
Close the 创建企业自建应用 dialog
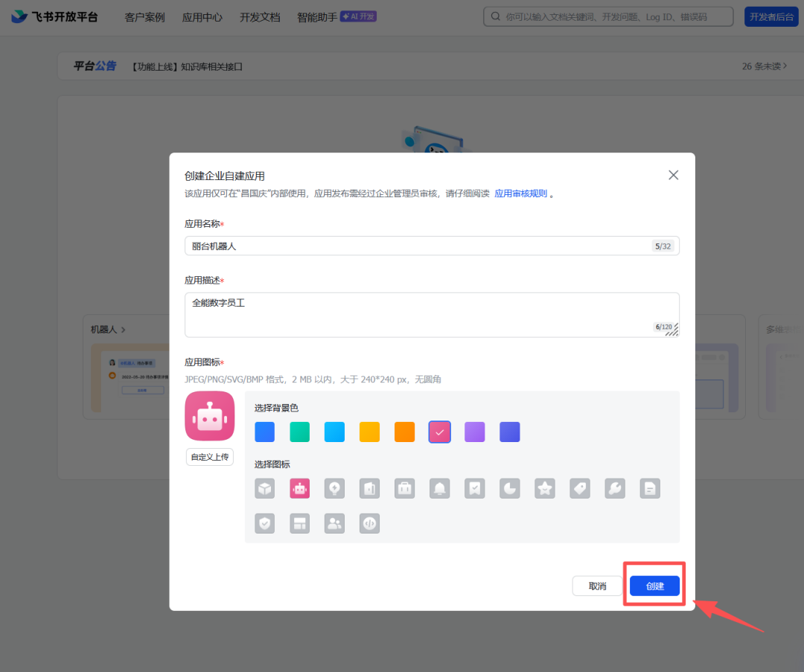pos(673,176)
